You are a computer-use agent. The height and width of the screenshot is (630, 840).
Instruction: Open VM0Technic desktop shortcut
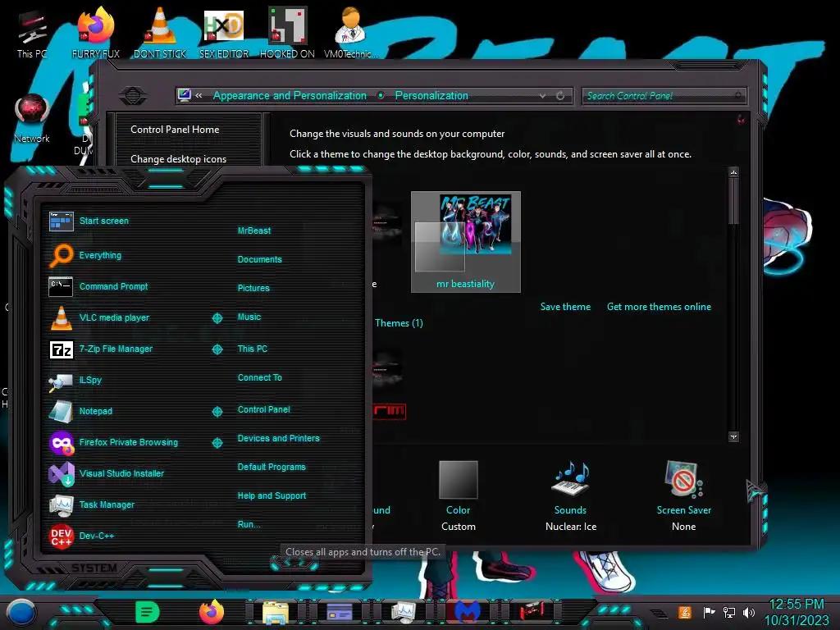[351, 33]
